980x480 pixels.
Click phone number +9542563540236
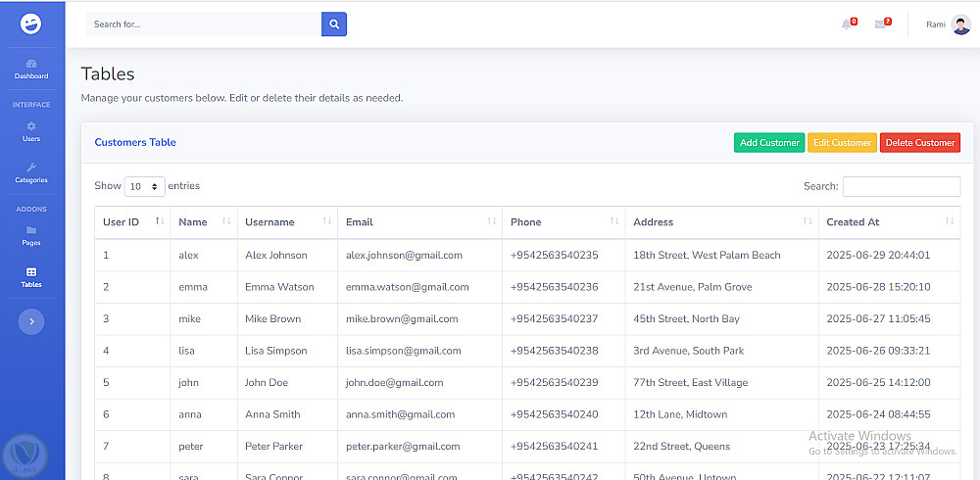[554, 287]
